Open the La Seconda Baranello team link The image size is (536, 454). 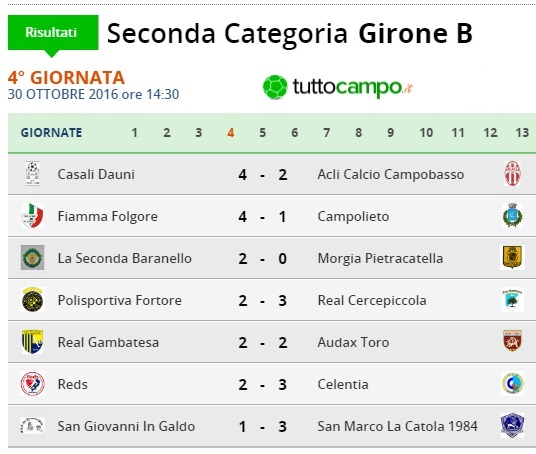pos(124,258)
